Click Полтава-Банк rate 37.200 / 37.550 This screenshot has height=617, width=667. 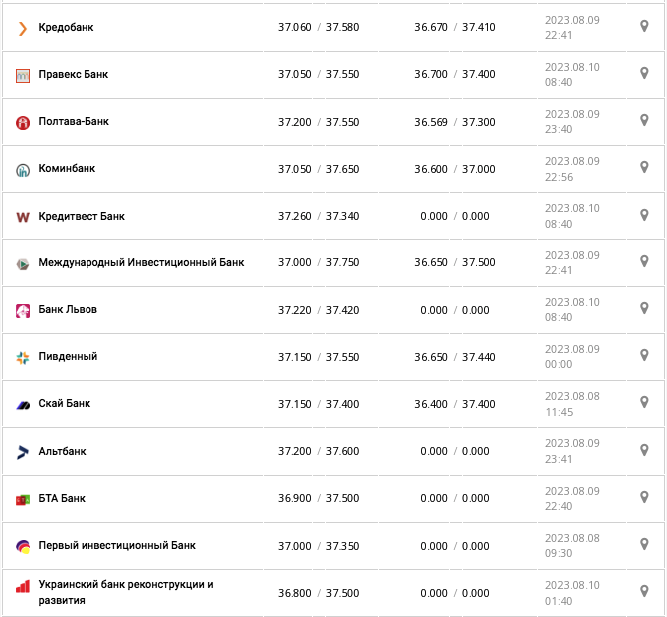[318, 122]
